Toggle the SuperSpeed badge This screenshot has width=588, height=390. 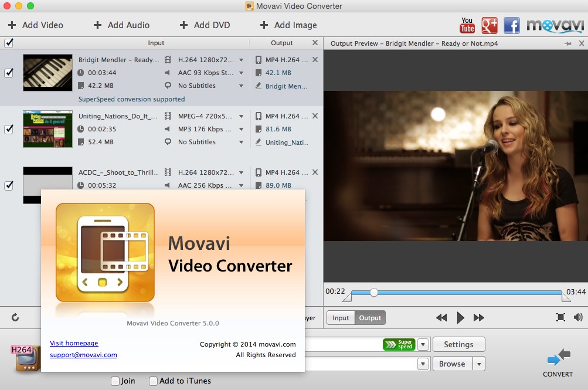tap(399, 344)
